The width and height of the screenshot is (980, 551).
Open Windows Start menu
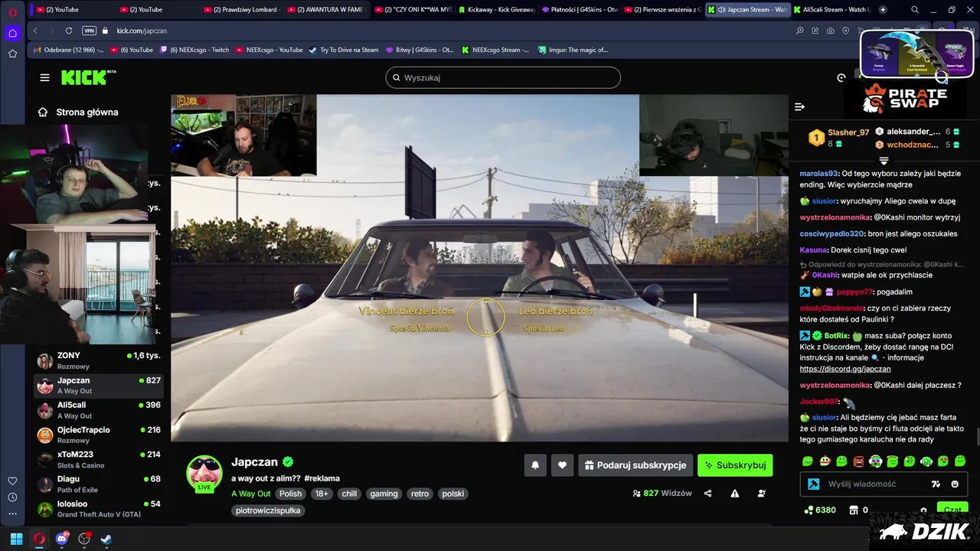tap(16, 539)
